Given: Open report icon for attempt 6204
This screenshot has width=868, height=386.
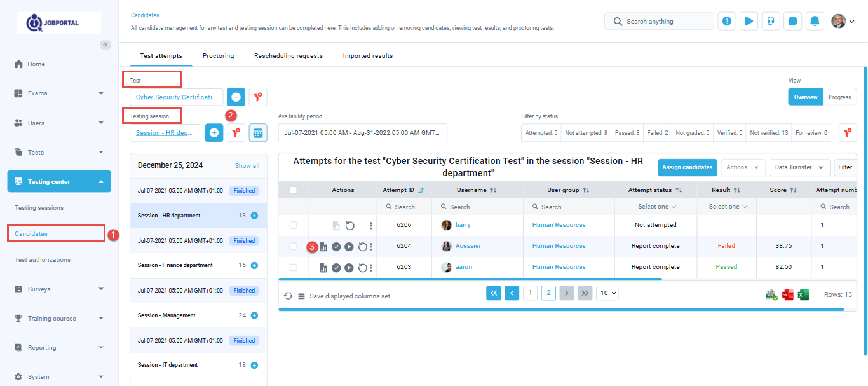Looking at the screenshot, I should (x=323, y=247).
